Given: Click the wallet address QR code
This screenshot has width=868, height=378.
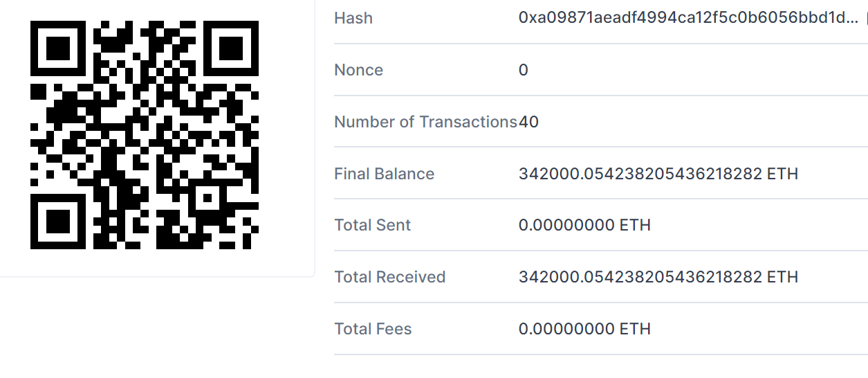Looking at the screenshot, I should pyautogui.click(x=145, y=135).
